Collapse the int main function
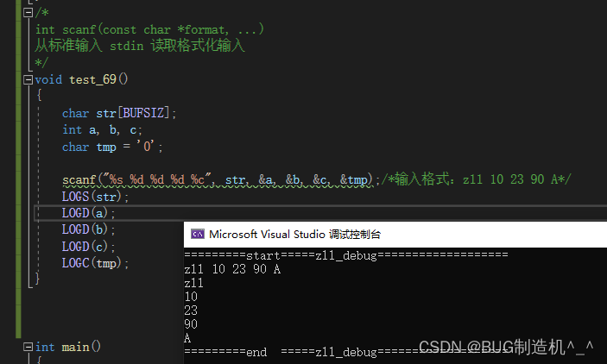This screenshot has height=364, width=607. (x=28, y=347)
